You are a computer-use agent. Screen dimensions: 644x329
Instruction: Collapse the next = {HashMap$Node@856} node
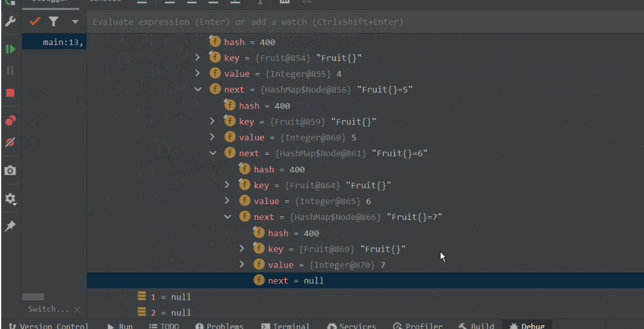pos(198,90)
